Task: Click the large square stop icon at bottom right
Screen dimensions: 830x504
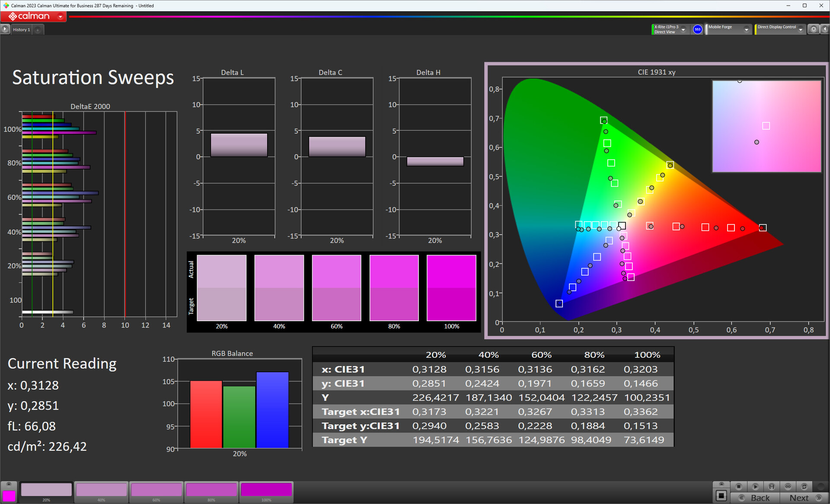Action: point(721,495)
